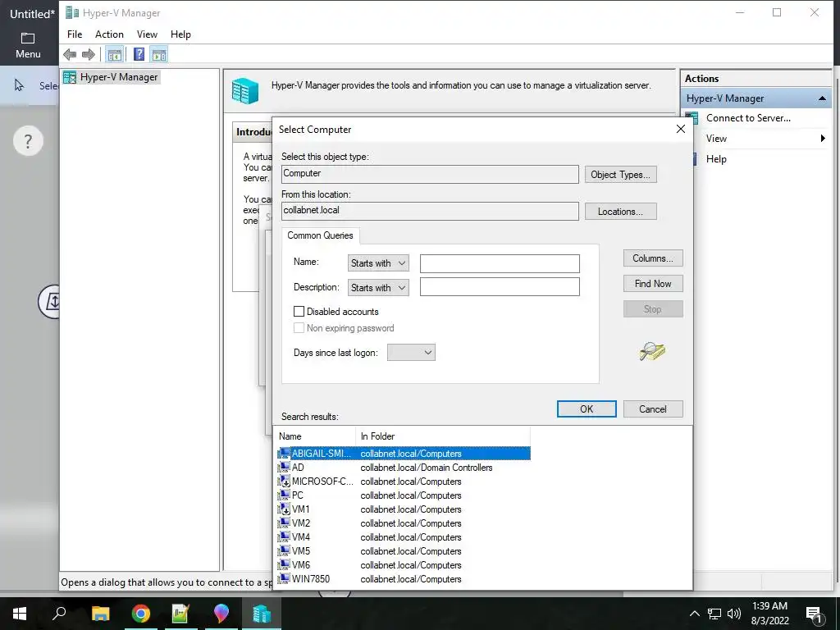Select the Common Queries tab

[x=320, y=235]
